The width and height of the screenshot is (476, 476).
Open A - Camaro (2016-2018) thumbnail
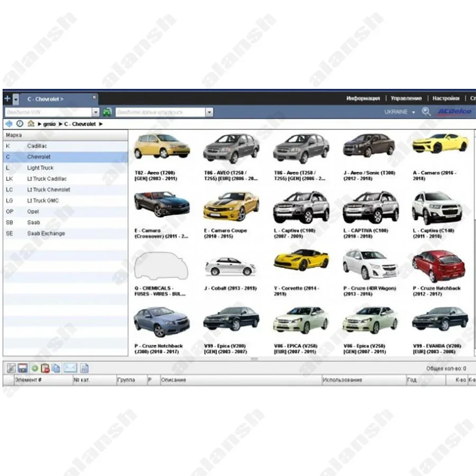440,143
